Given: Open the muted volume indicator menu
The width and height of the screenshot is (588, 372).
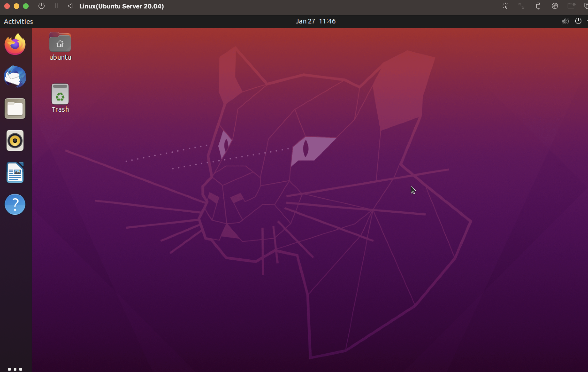Looking at the screenshot, I should tap(565, 21).
